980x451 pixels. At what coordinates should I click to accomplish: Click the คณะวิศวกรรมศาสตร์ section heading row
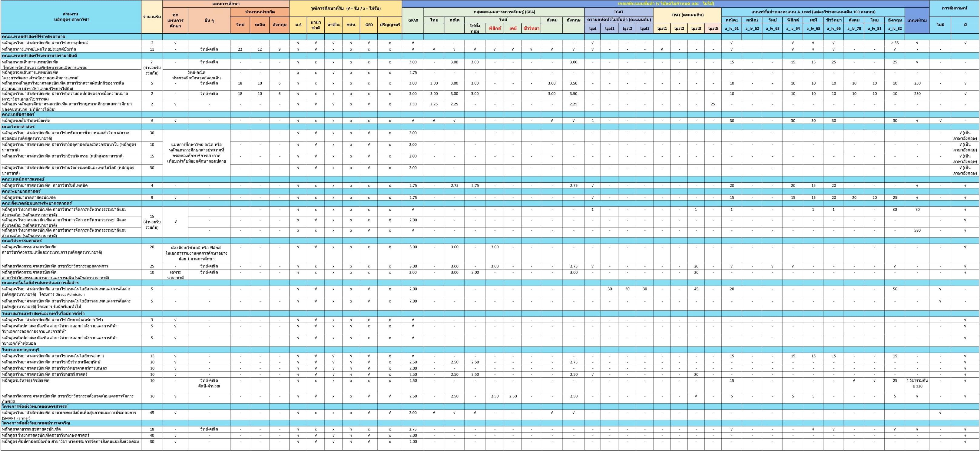coord(22,240)
